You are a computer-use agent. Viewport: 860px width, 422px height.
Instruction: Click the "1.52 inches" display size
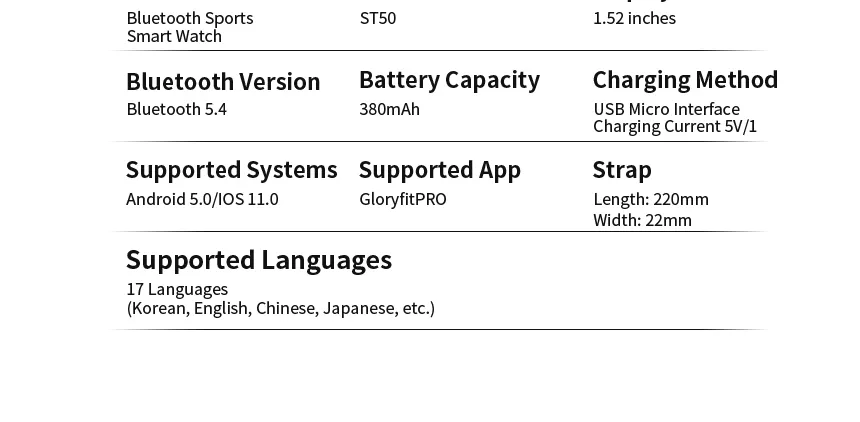click(x=634, y=18)
